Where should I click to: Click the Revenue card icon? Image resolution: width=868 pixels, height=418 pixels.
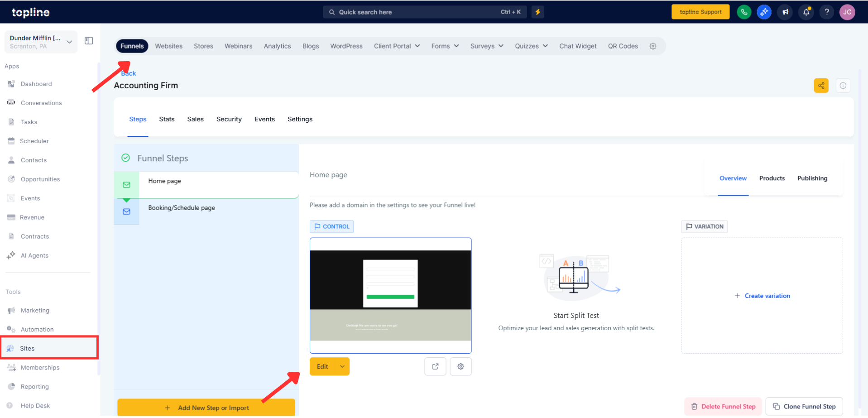pos(11,217)
